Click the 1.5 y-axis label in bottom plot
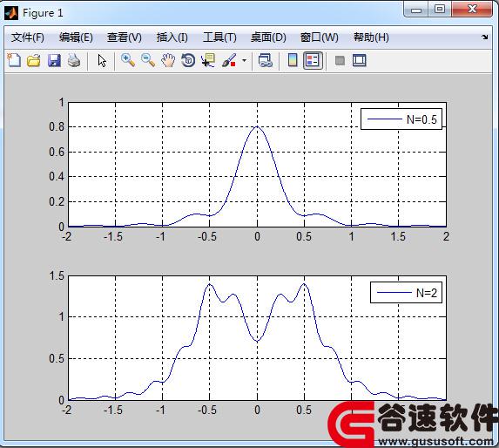 pyautogui.click(x=57, y=276)
